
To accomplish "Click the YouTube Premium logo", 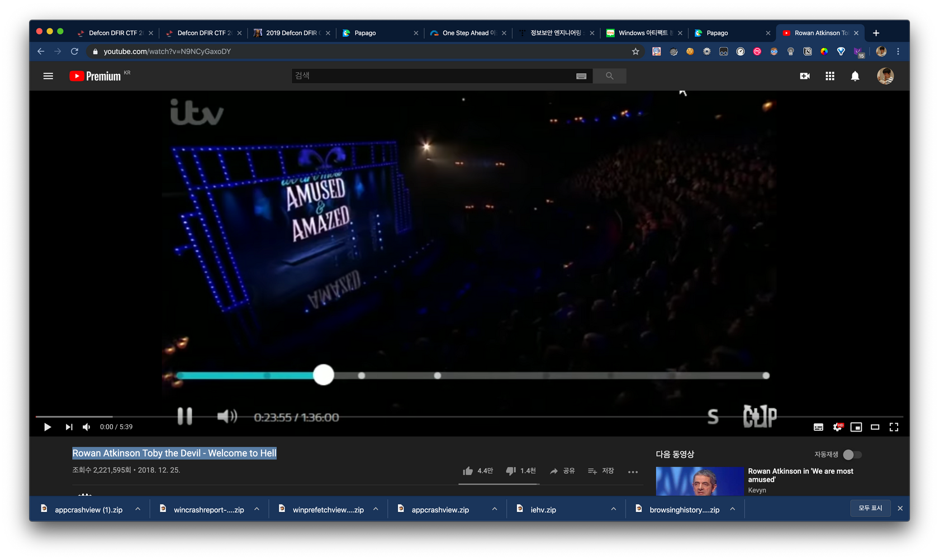I will point(95,76).
